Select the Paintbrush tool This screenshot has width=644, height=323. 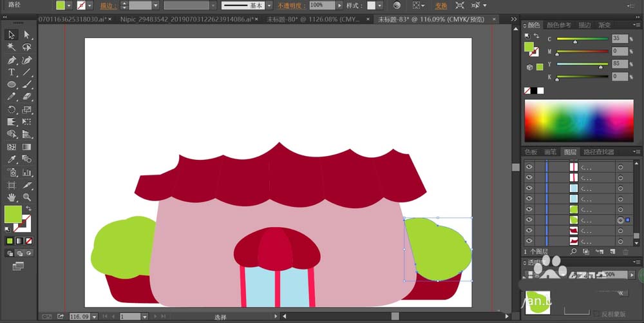26,84
